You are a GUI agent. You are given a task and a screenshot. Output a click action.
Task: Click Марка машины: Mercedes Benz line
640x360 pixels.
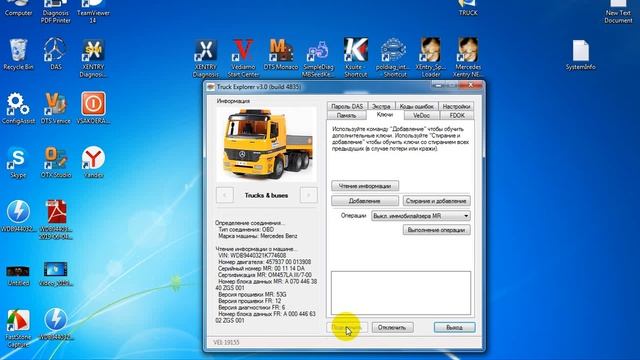pyautogui.click(x=258, y=236)
